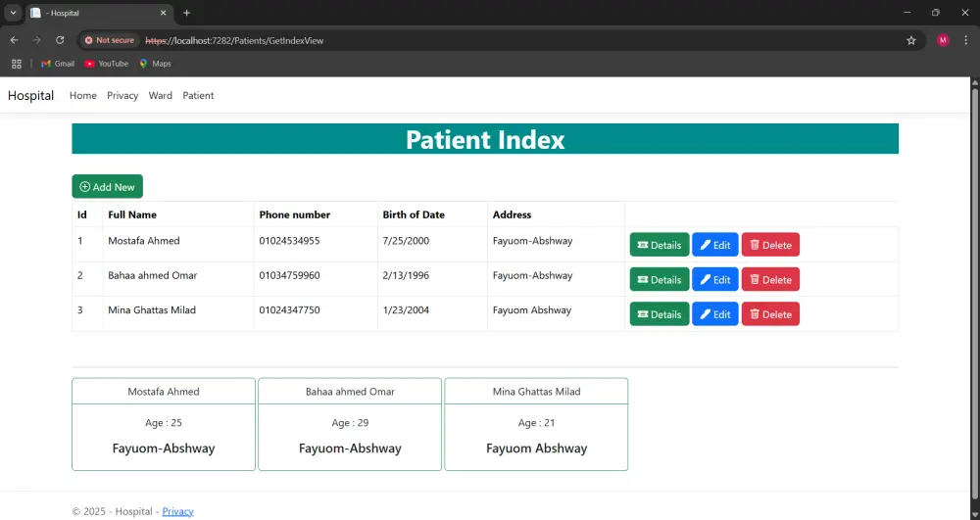980x520 pixels.
Task: Click birth date 1/23/2004
Action: pyautogui.click(x=406, y=310)
